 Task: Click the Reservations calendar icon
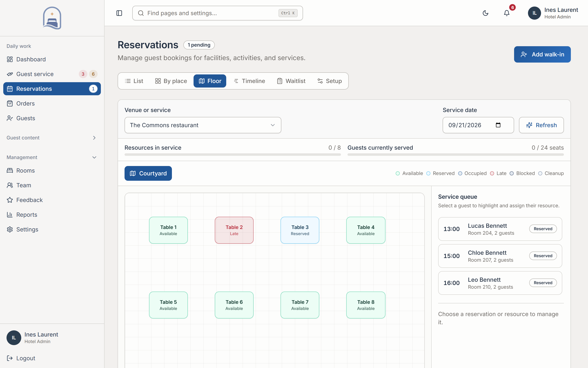pyautogui.click(x=10, y=89)
